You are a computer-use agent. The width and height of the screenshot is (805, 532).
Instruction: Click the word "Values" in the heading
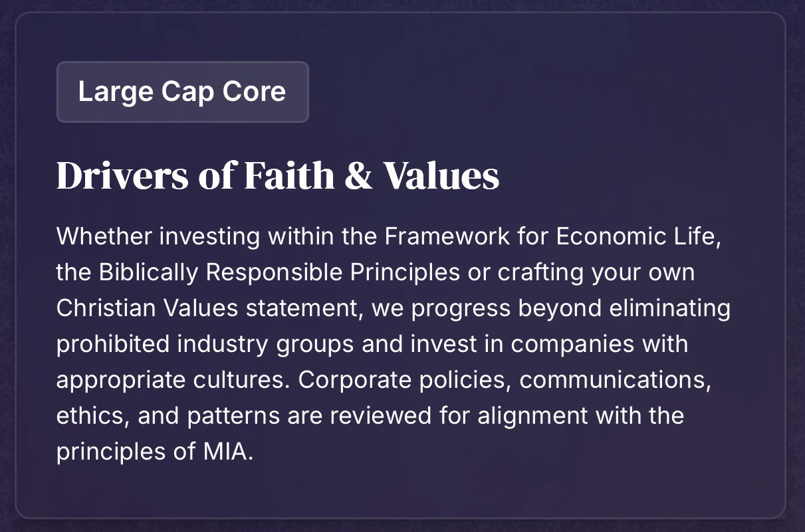[x=442, y=175]
